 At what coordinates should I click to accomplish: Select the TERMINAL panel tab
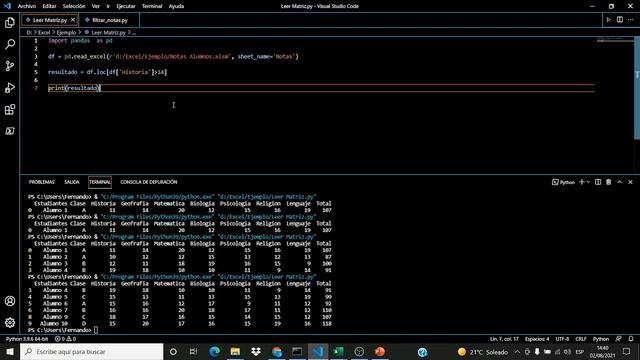100,182
